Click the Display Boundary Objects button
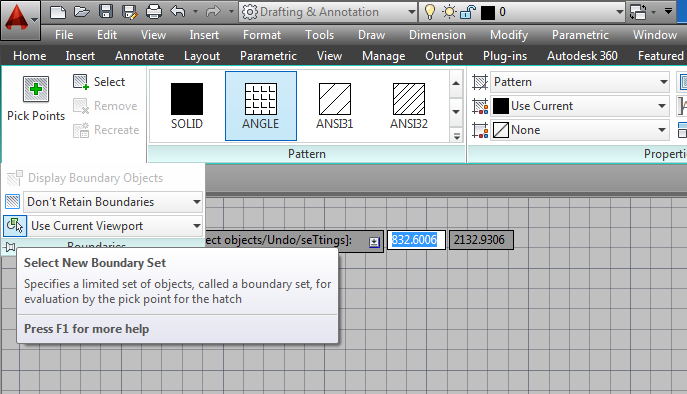Screen dimensions: 687x394 tap(85, 178)
